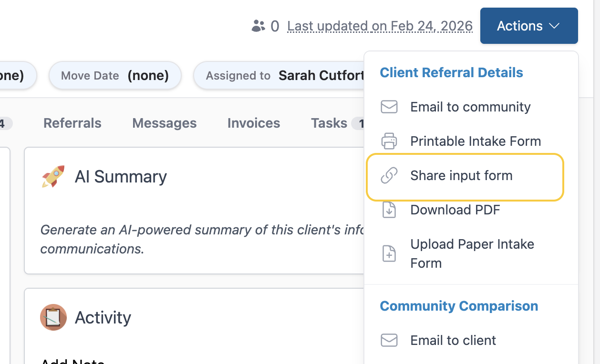Select Printable Intake Form option
This screenshot has height=364, width=600.
(476, 141)
